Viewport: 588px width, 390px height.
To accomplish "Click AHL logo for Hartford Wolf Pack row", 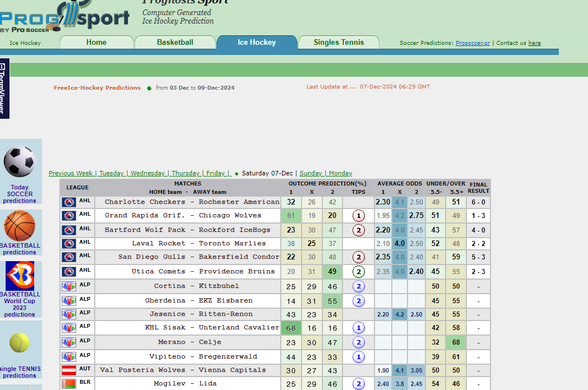I will (x=69, y=231).
